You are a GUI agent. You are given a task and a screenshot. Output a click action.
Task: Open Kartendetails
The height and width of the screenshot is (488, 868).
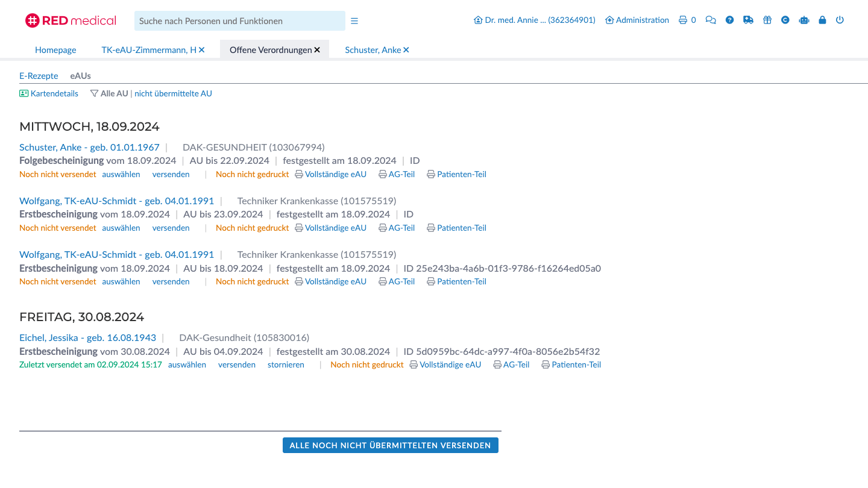pos(49,93)
